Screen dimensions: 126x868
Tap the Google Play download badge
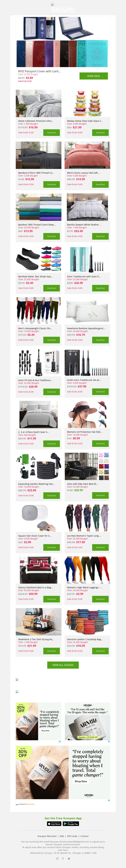[x=71, y=824]
